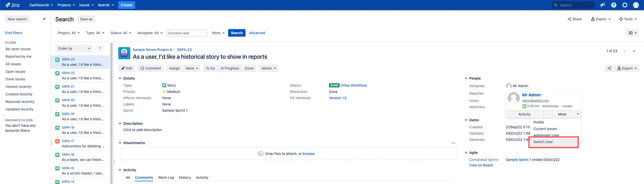Click the Advanced search link

coord(257,33)
